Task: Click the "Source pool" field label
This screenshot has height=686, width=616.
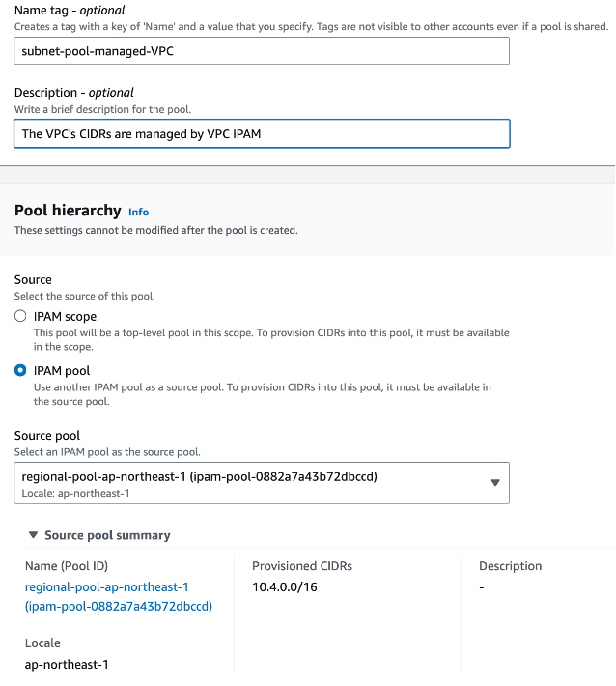Action: (46, 436)
